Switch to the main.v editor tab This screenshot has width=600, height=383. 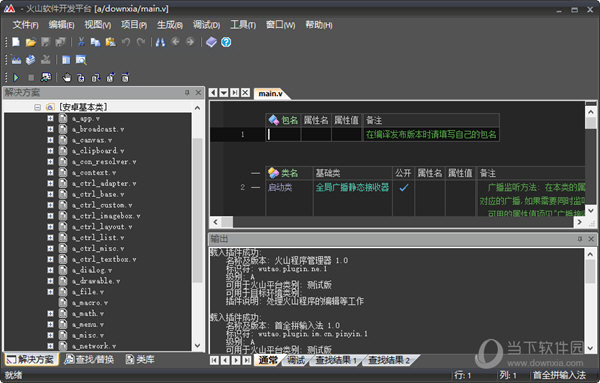pos(271,93)
